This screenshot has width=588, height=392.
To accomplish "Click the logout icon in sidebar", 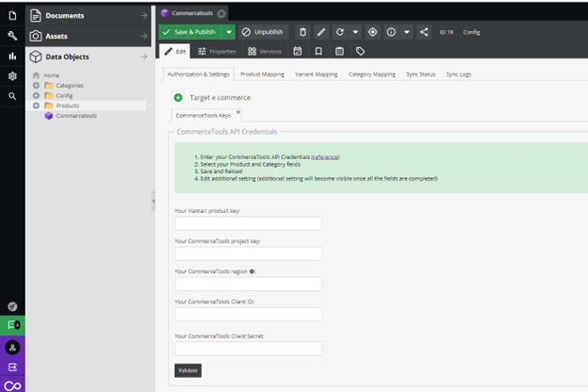I will [12, 367].
